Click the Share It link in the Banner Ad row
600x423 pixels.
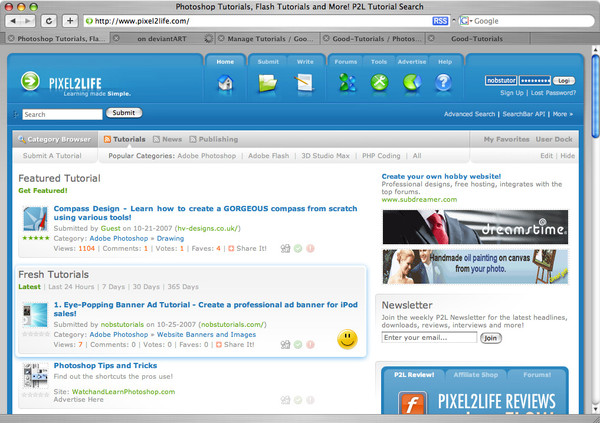pos(239,345)
